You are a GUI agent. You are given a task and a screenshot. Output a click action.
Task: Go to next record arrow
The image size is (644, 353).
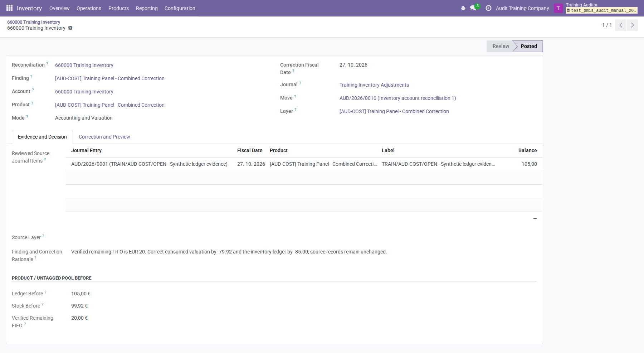click(x=633, y=25)
